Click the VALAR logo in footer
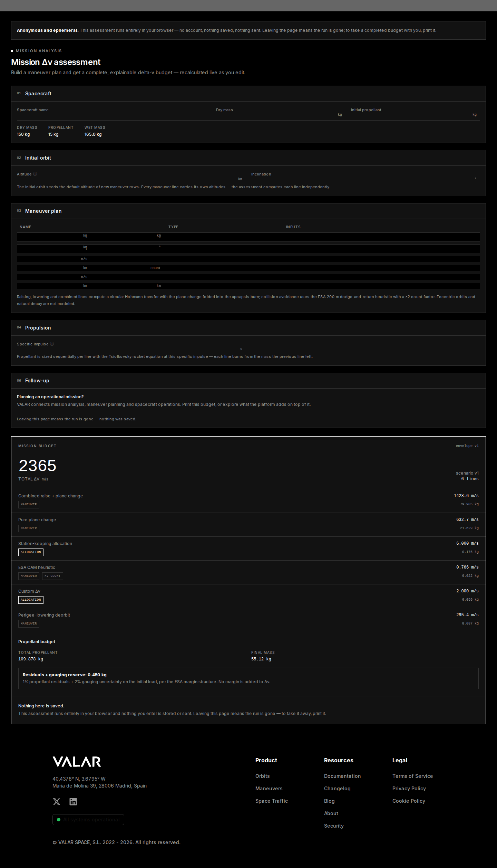Image resolution: width=497 pixels, height=868 pixels. click(x=77, y=762)
